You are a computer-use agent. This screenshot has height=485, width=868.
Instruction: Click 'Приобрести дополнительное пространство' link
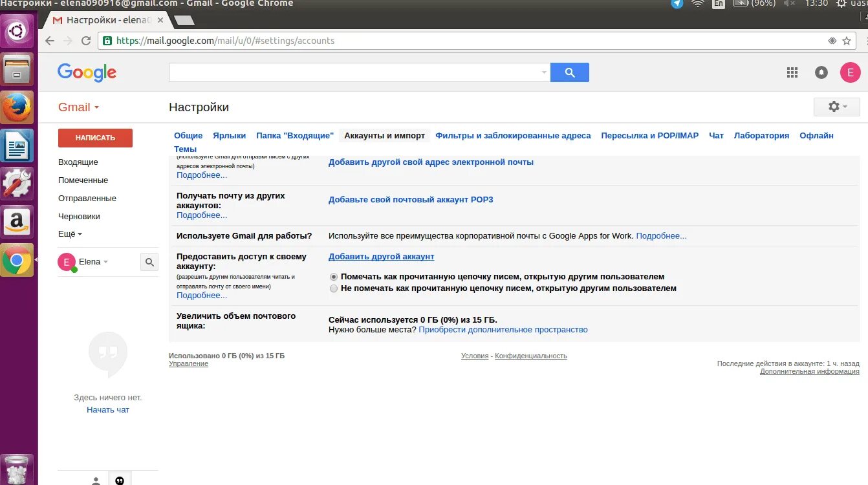[x=503, y=330]
